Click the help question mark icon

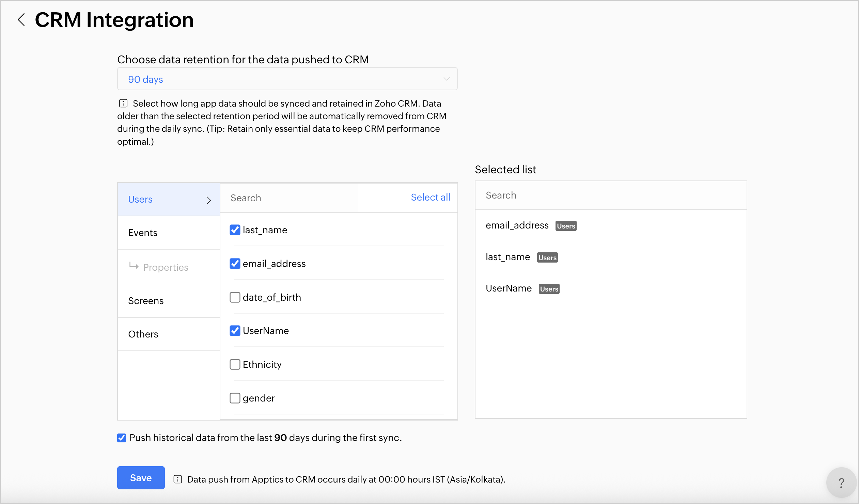pyautogui.click(x=841, y=483)
